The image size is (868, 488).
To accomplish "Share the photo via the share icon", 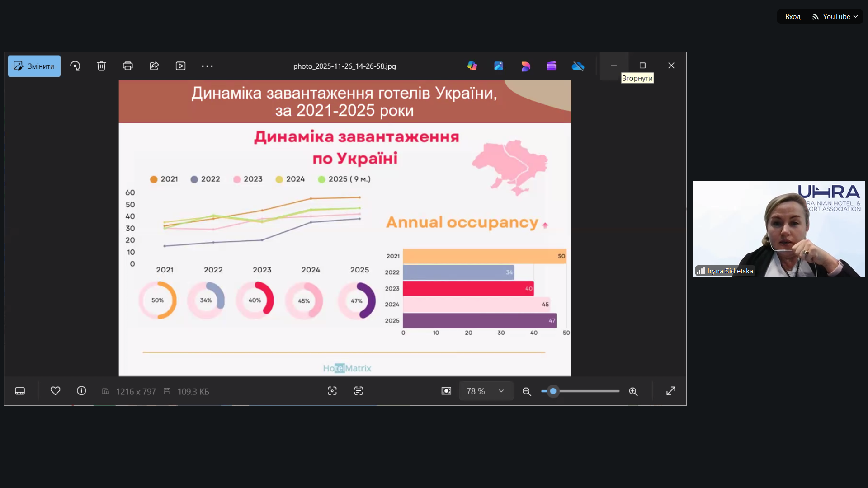I will point(154,66).
